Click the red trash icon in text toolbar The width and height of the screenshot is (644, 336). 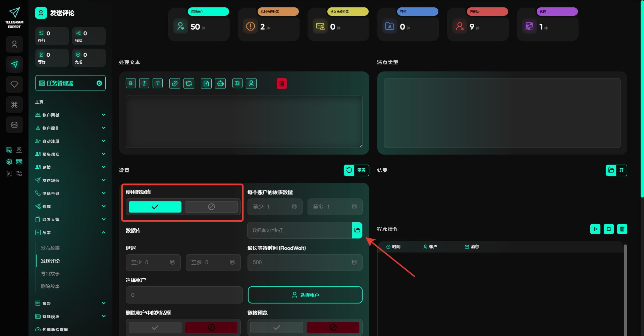click(281, 83)
